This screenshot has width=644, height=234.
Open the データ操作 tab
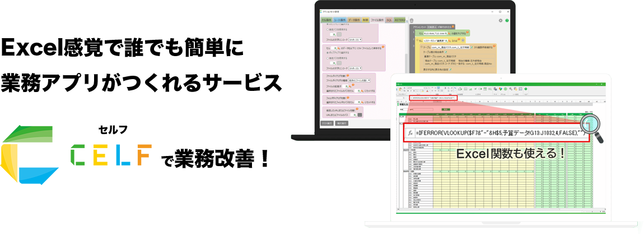point(354,20)
